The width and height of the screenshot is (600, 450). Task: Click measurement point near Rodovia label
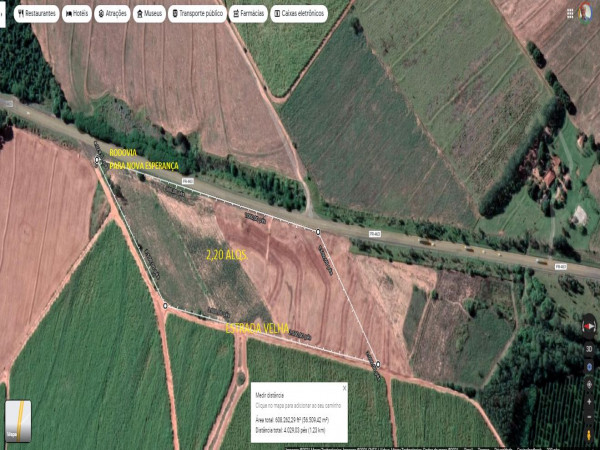[98, 160]
